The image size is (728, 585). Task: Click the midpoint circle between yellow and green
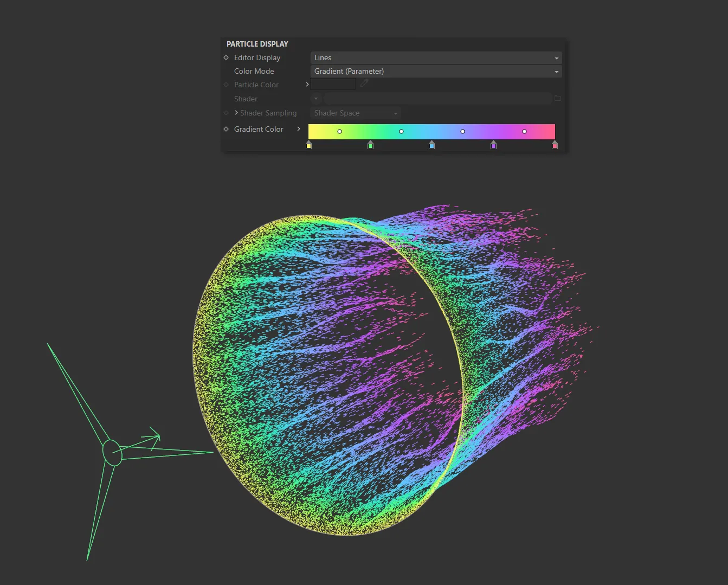[x=339, y=131]
